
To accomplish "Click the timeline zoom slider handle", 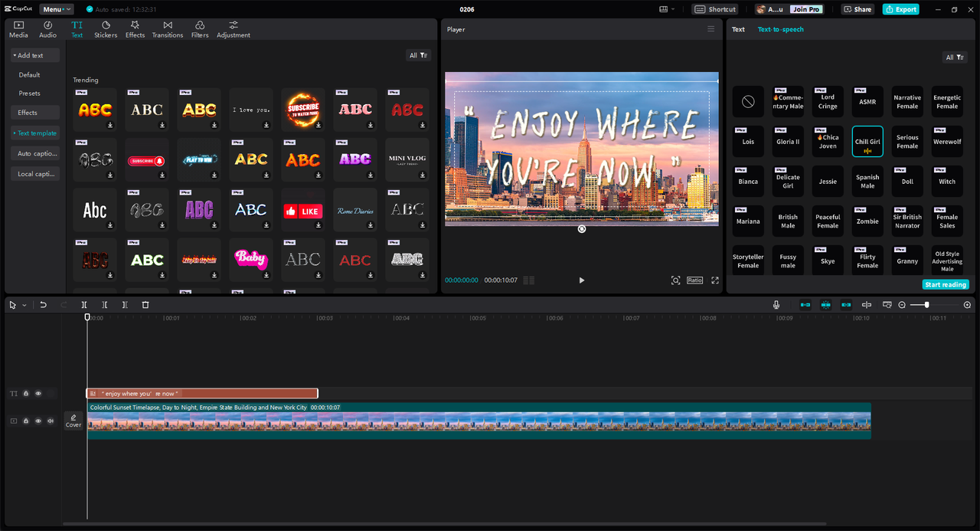I will click(x=926, y=305).
